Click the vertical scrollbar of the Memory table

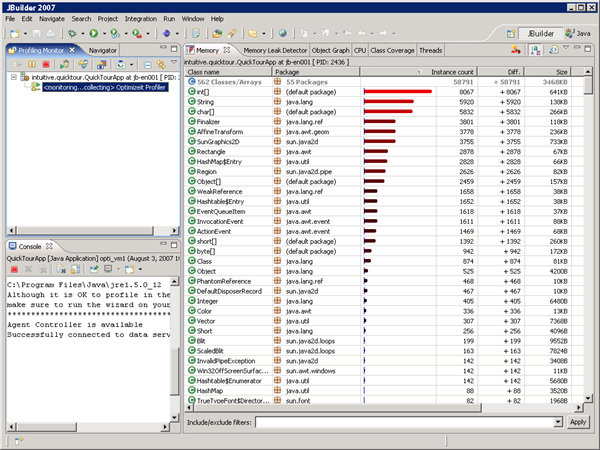[587, 240]
